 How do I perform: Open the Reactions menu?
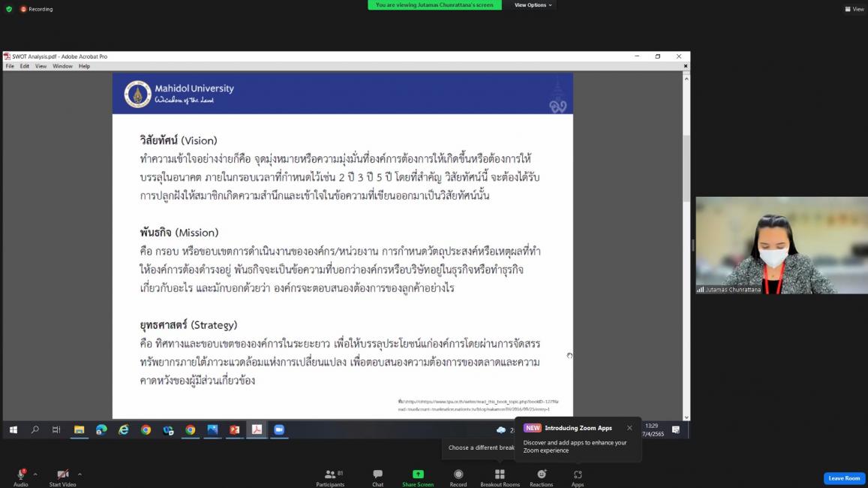[x=541, y=477]
